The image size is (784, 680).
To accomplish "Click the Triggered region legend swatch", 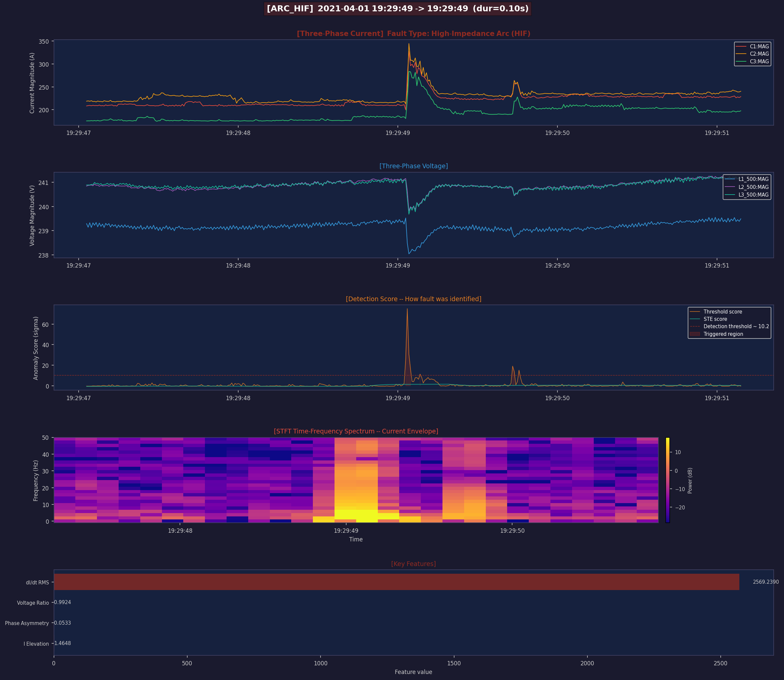I will 695,334.
